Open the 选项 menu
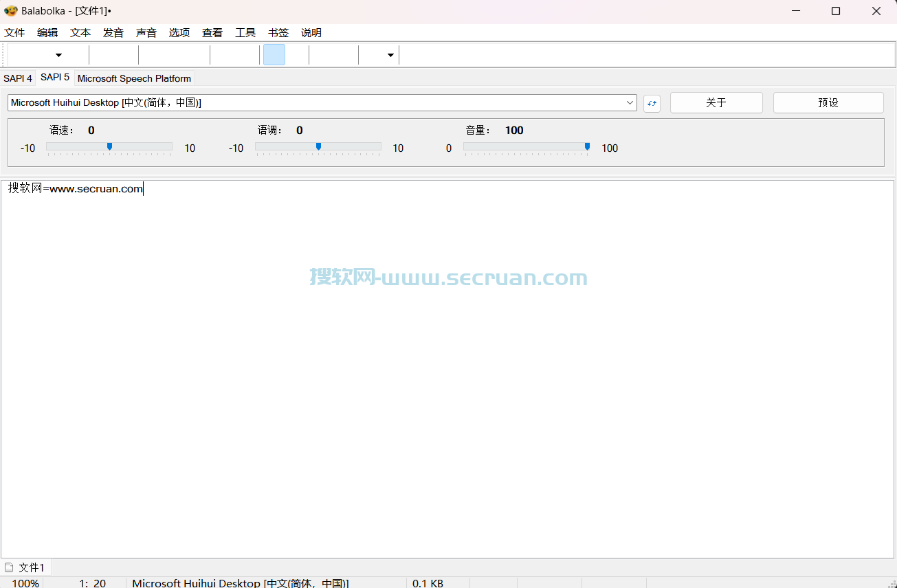This screenshot has height=588, width=897. [179, 32]
